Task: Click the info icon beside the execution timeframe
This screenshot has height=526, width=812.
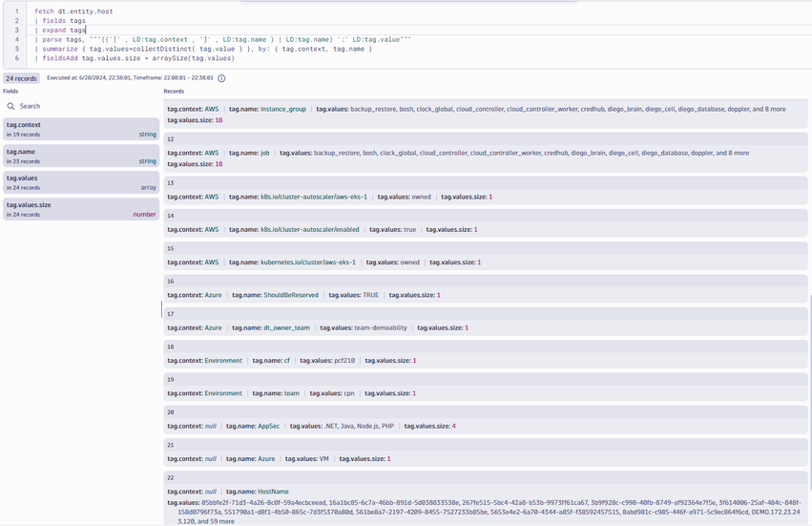Action: (221, 78)
